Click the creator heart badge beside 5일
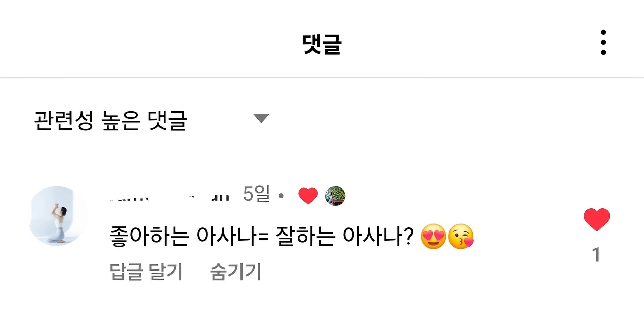 point(308,196)
